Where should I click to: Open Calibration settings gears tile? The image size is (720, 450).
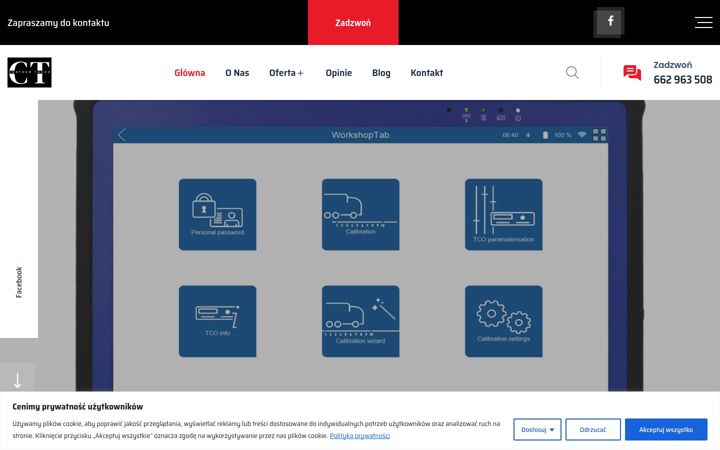click(x=504, y=321)
